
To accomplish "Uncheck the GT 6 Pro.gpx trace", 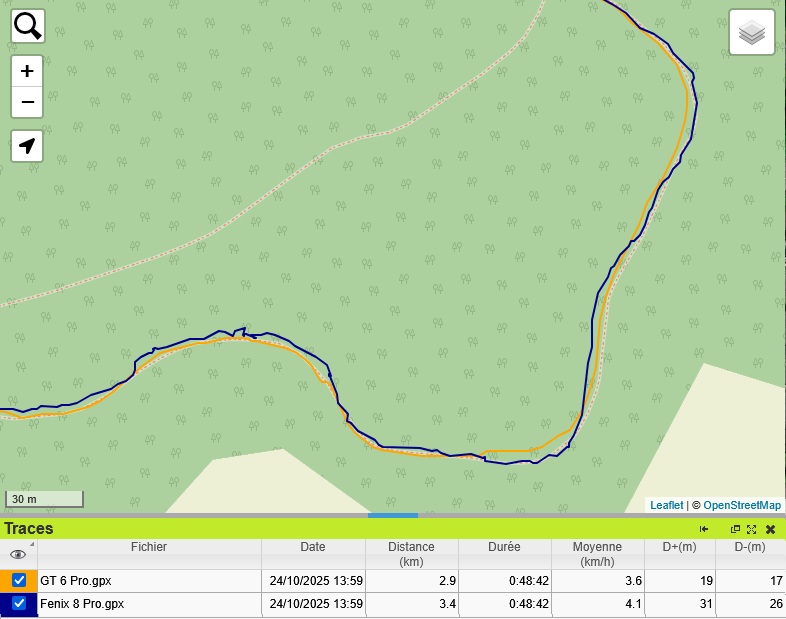I will [19, 580].
